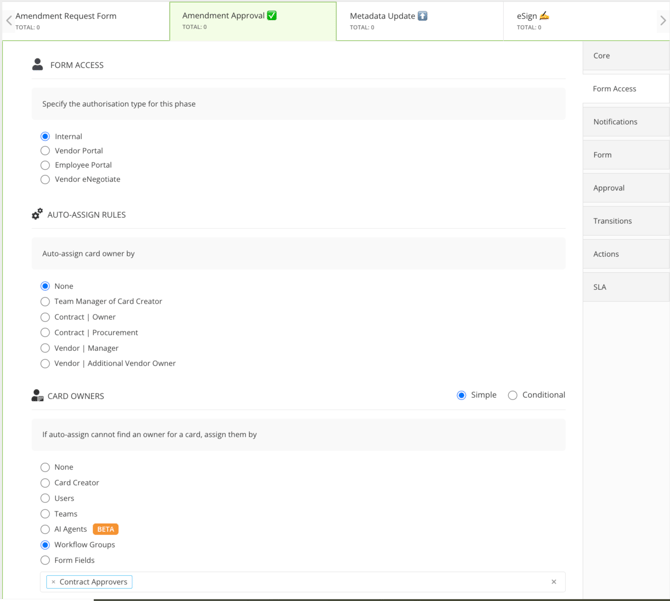Click the orange BETA badge

pos(105,529)
